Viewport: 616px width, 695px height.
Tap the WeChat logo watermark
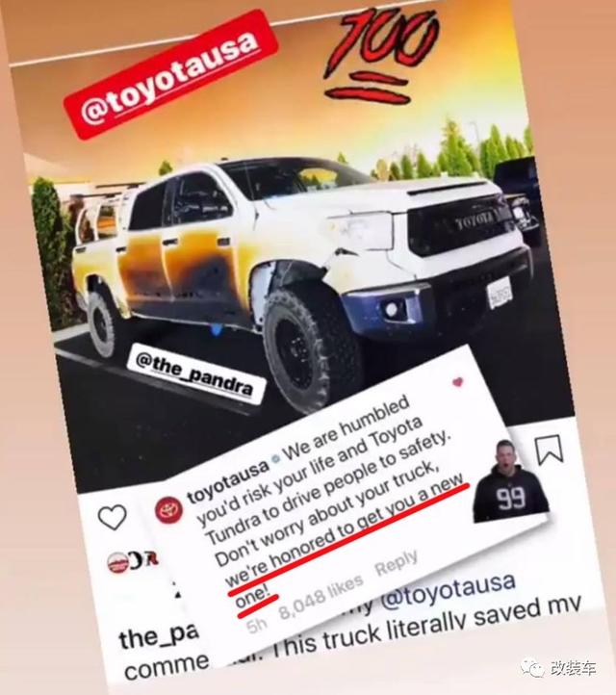pyautogui.click(x=533, y=667)
